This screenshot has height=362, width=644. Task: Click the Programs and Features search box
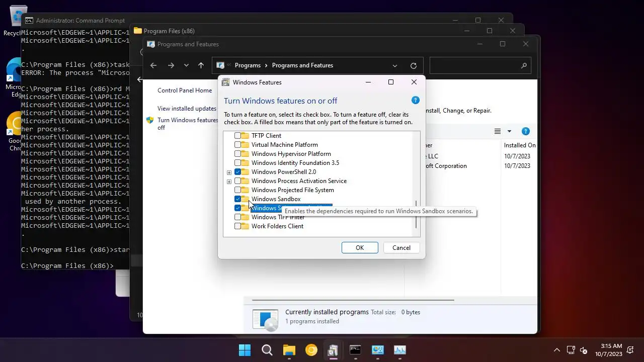point(480,65)
